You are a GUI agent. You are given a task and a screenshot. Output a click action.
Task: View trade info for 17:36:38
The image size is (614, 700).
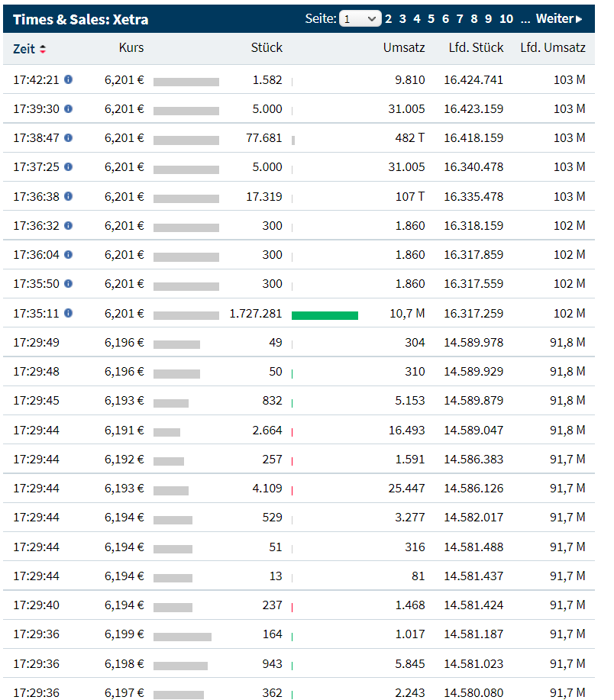[69, 196]
